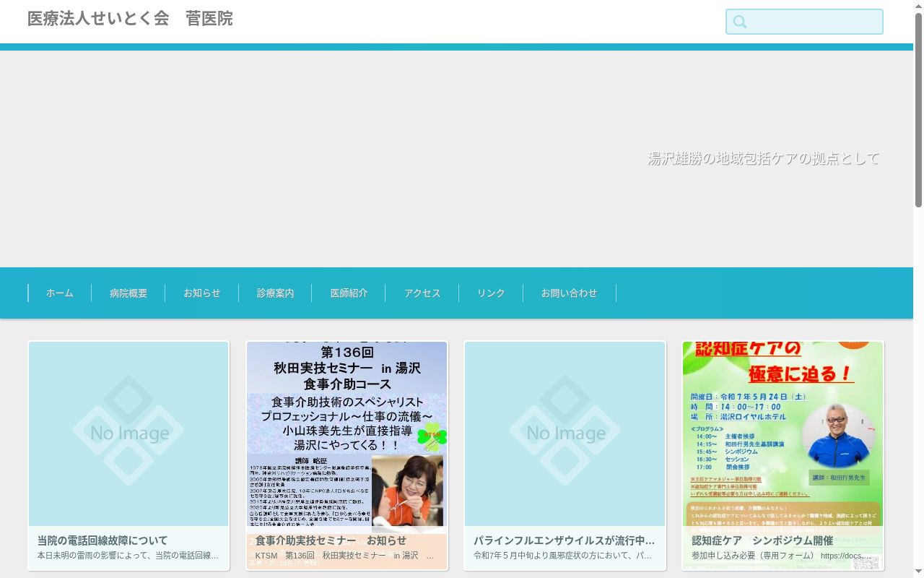This screenshot has width=924, height=578.
Task: Click the No Image thumbnail above パラインフルエンザ
Action: tap(565, 433)
